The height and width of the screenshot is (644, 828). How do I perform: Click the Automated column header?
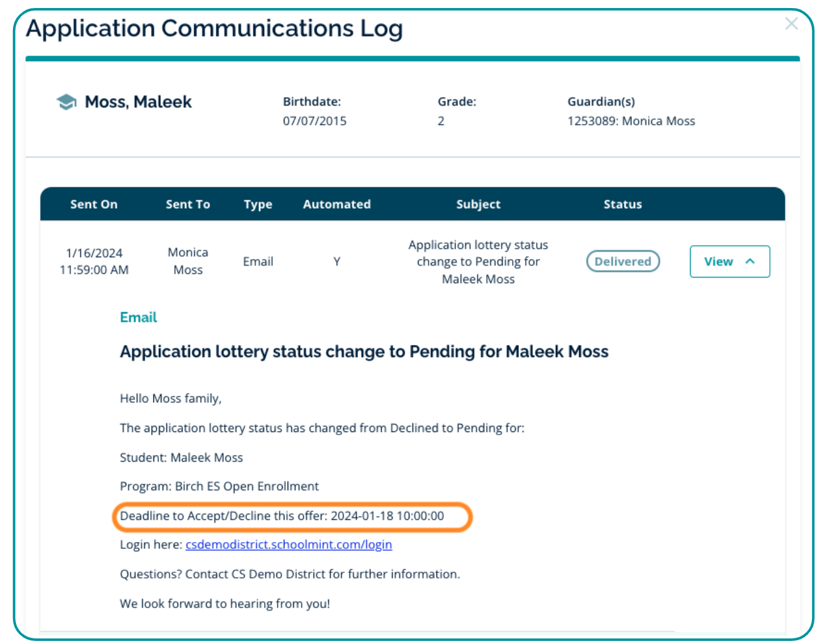point(336,205)
